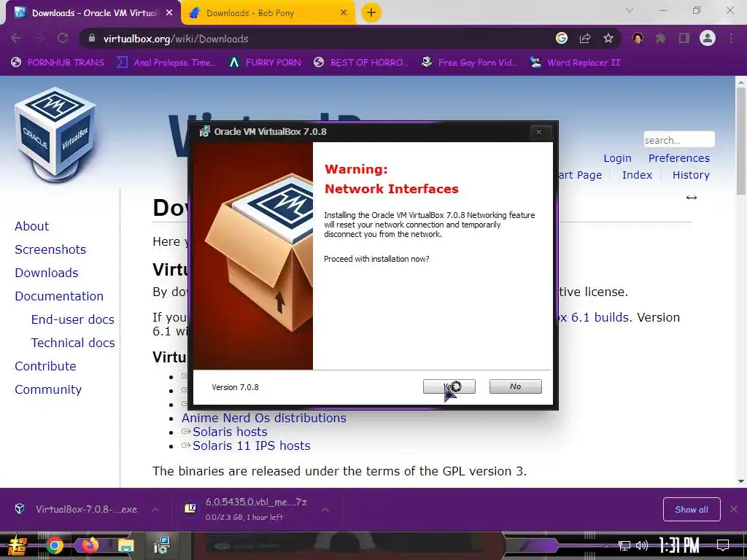Open Contribute in sidebar
The width and height of the screenshot is (747, 560).
[45, 366]
